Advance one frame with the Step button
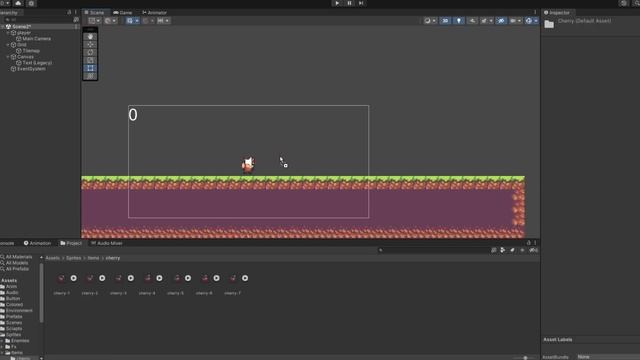Viewport: 640px width, 360px height. click(x=361, y=3)
